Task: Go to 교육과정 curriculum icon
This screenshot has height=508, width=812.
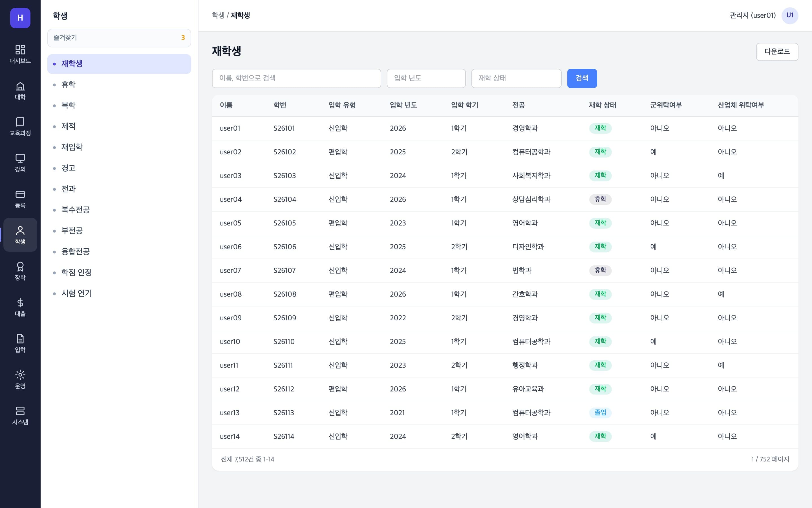Action: pyautogui.click(x=20, y=127)
